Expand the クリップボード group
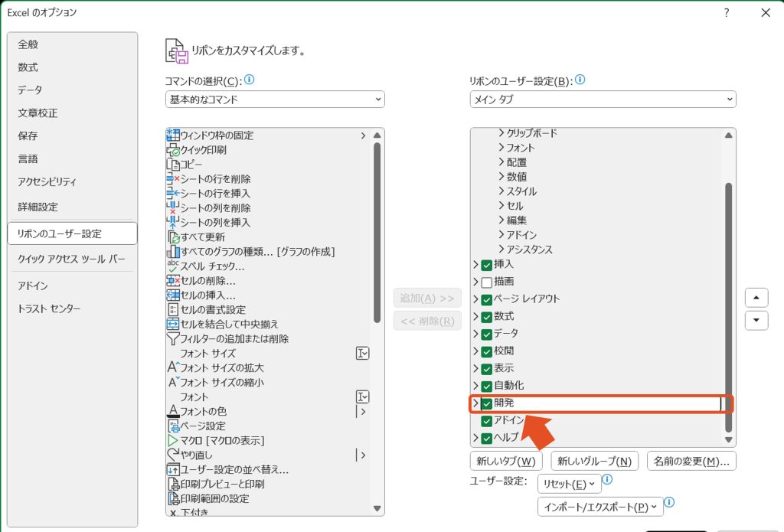This screenshot has height=532, width=784. 501,133
